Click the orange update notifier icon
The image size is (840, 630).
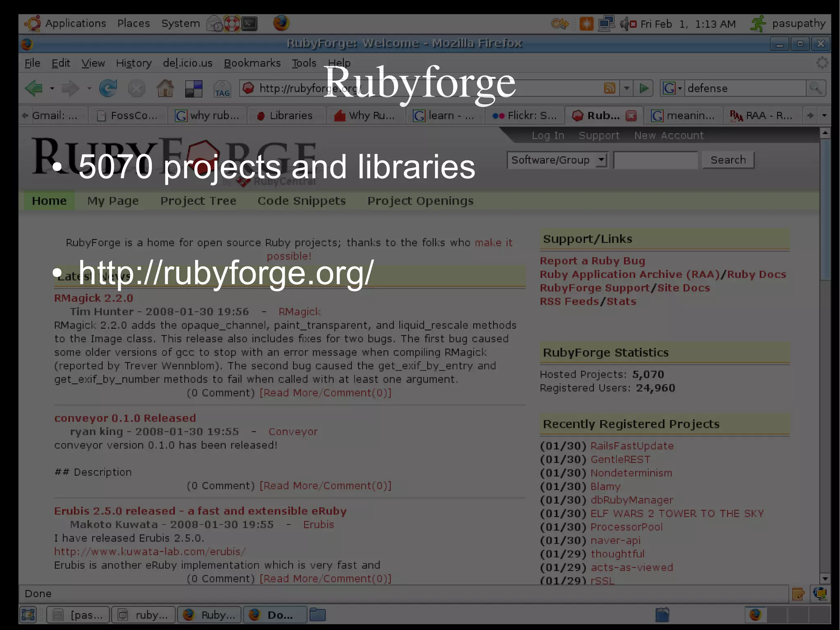point(587,24)
